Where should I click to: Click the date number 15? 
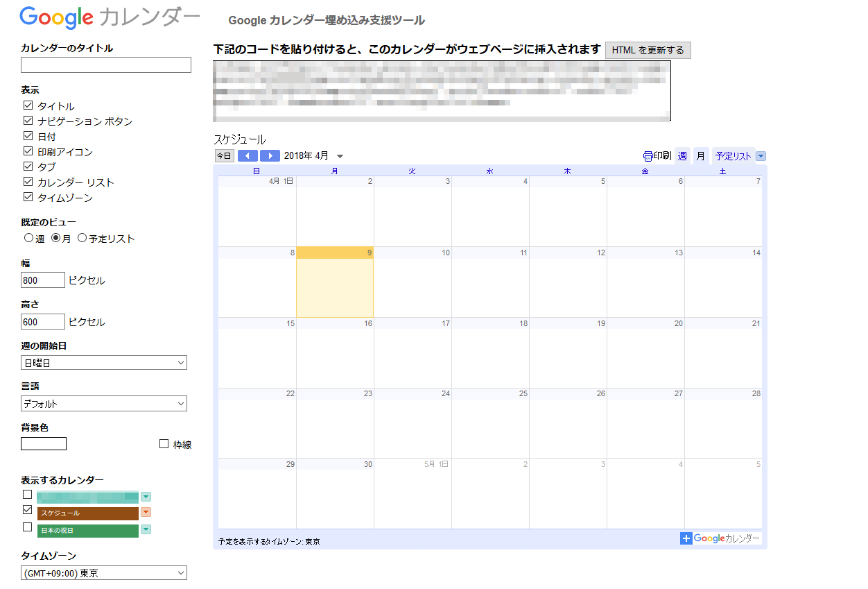[x=290, y=323]
